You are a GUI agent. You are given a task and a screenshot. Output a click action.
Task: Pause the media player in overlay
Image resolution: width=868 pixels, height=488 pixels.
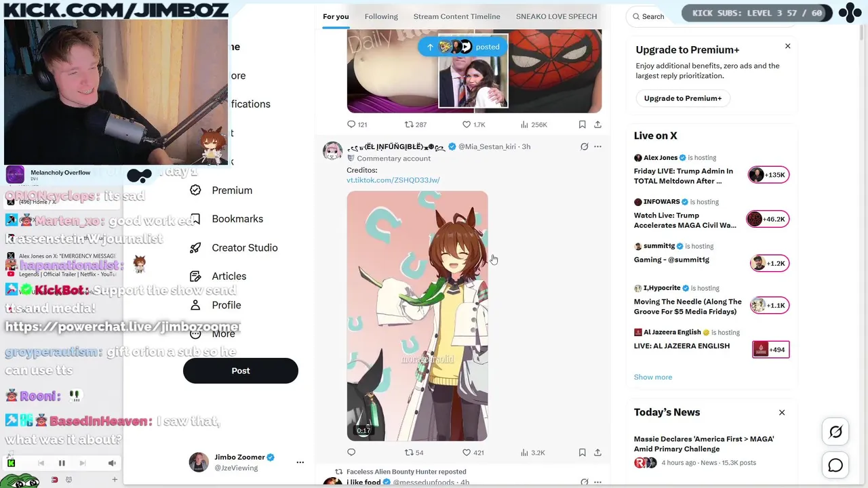pos(62,463)
